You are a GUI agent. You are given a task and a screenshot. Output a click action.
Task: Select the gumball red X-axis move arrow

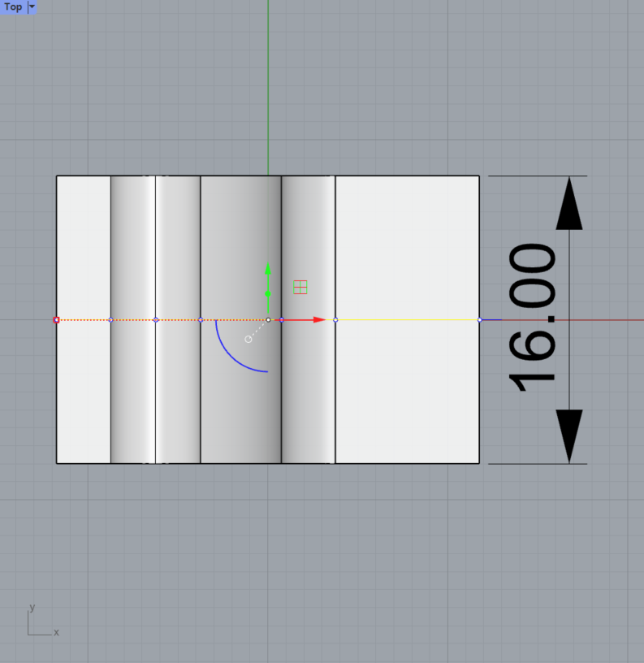(x=319, y=320)
